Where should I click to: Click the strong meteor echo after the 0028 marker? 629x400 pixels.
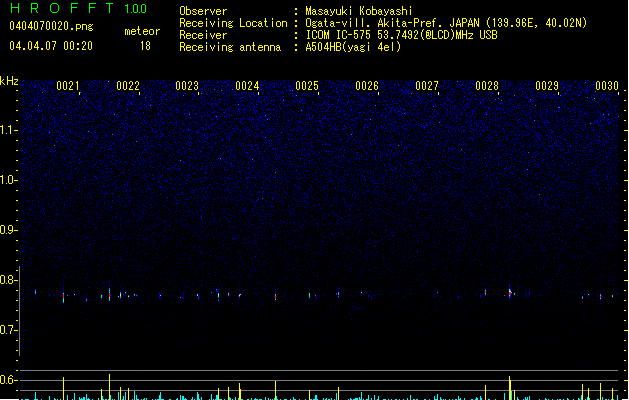510,292
